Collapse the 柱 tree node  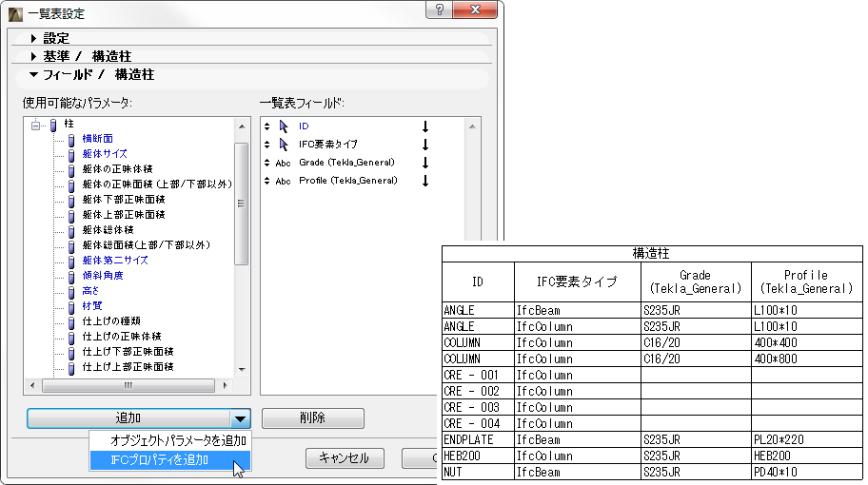coord(36,126)
